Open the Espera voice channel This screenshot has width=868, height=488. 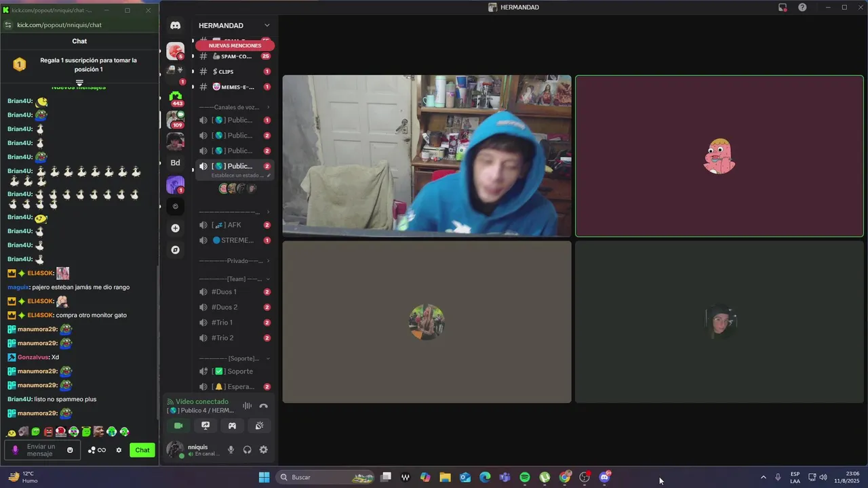tap(234, 386)
